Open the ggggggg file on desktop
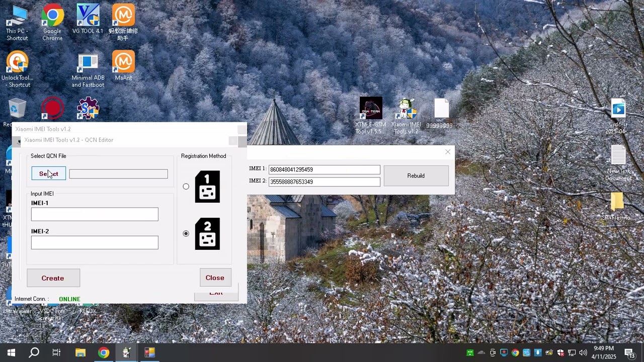Image resolution: width=644 pixels, height=362 pixels. (x=441, y=113)
